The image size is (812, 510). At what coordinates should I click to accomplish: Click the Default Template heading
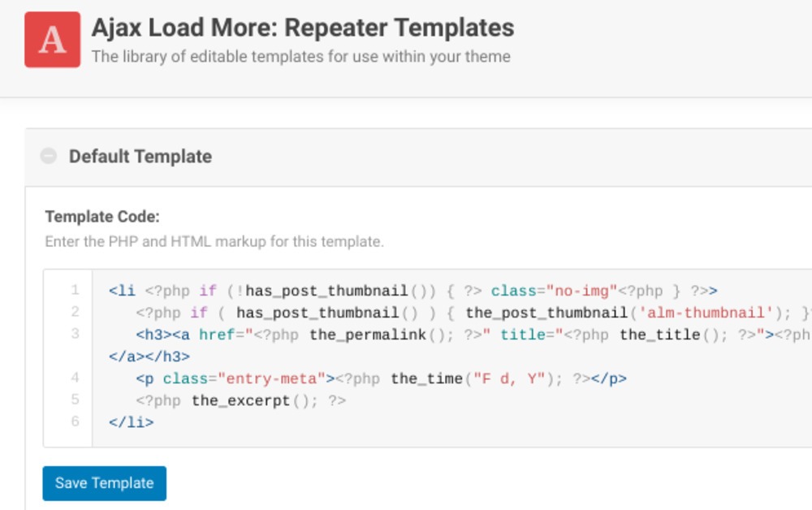coord(140,157)
